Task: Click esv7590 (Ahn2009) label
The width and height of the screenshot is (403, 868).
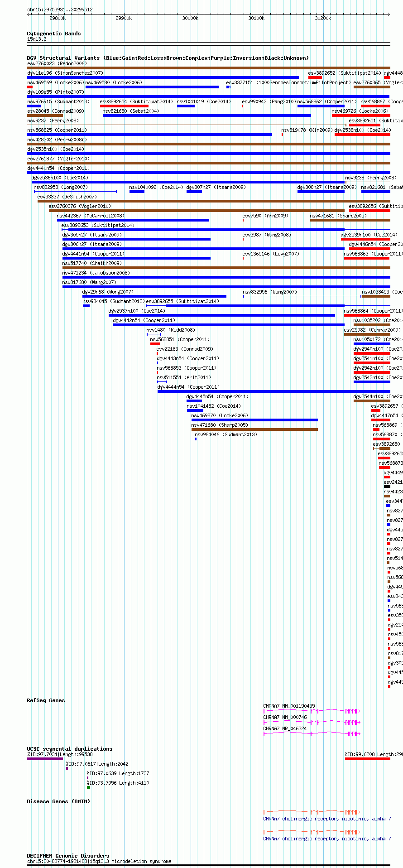Action: pos(265,216)
